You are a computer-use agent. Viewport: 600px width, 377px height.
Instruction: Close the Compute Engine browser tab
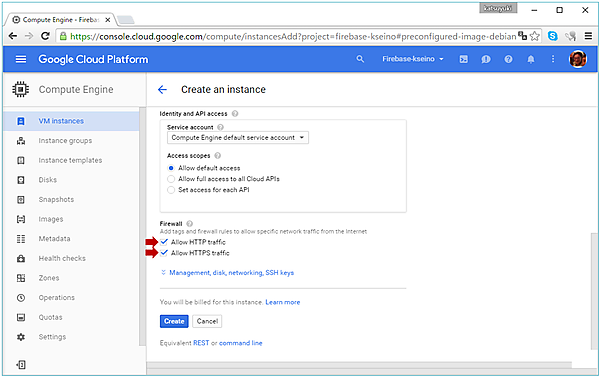tap(108, 20)
